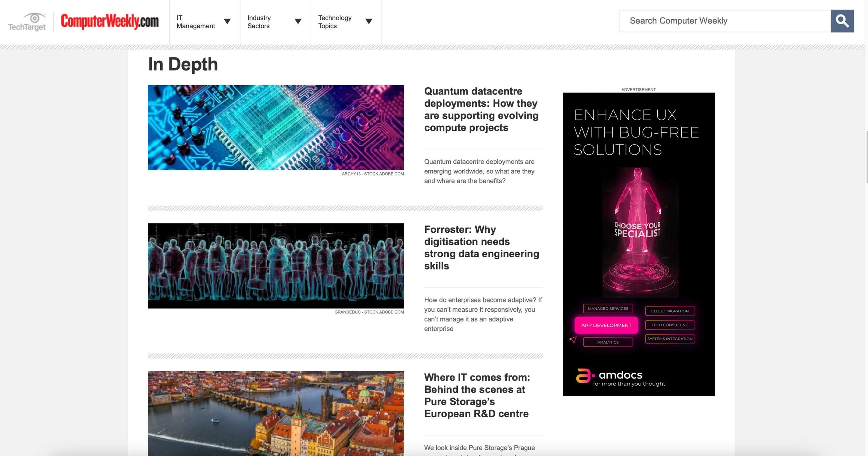The height and width of the screenshot is (456, 868).
Task: Click CLOUD MIGRATION button in the ad
Action: click(670, 311)
